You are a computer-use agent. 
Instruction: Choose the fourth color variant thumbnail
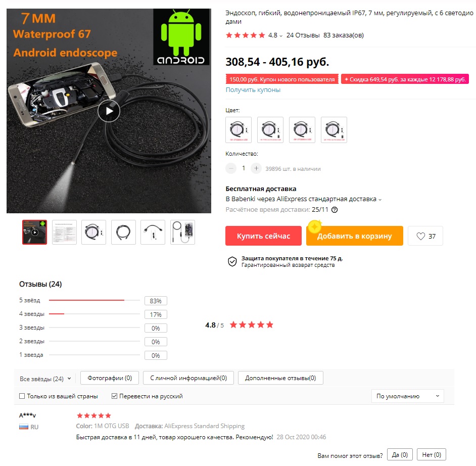(x=334, y=129)
